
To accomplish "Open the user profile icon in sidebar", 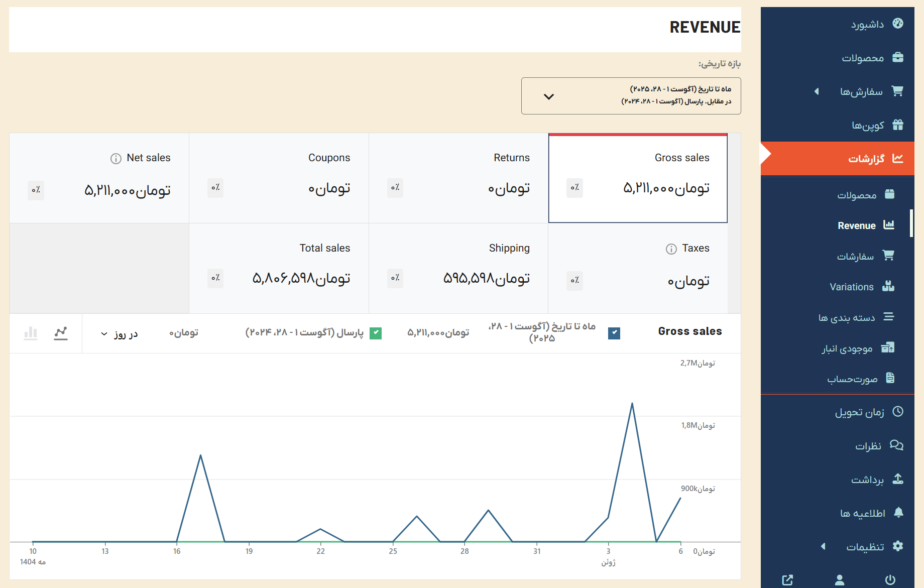I will click(839, 580).
